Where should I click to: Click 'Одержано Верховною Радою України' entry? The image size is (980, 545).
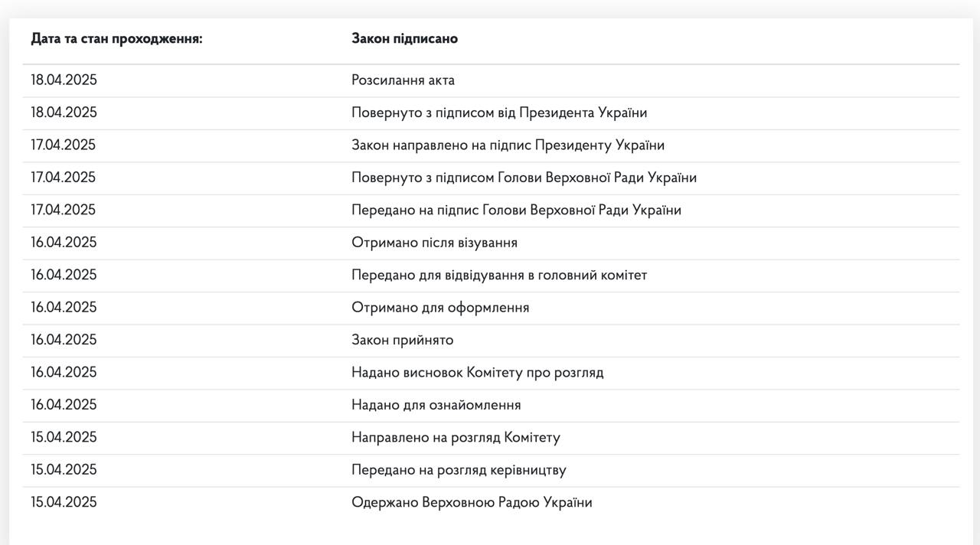click(x=472, y=503)
